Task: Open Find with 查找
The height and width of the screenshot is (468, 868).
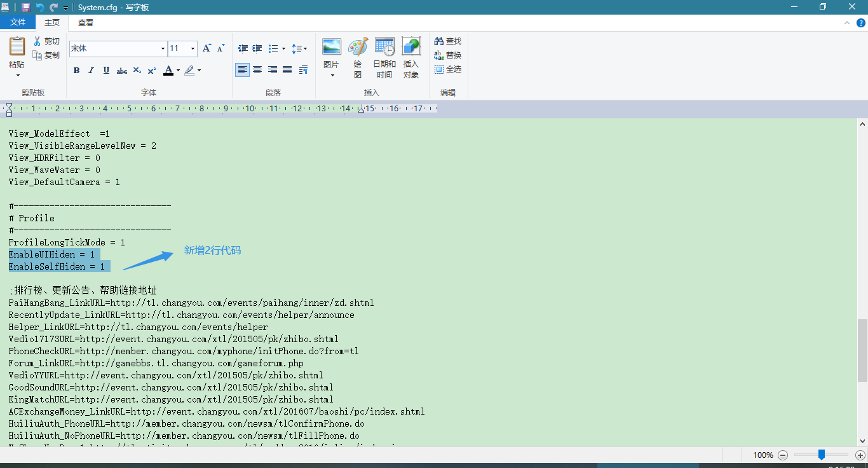Action: pos(448,41)
